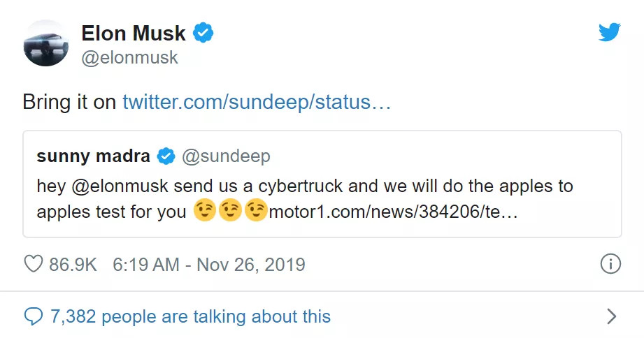Click the Twitter bird logo

click(610, 32)
